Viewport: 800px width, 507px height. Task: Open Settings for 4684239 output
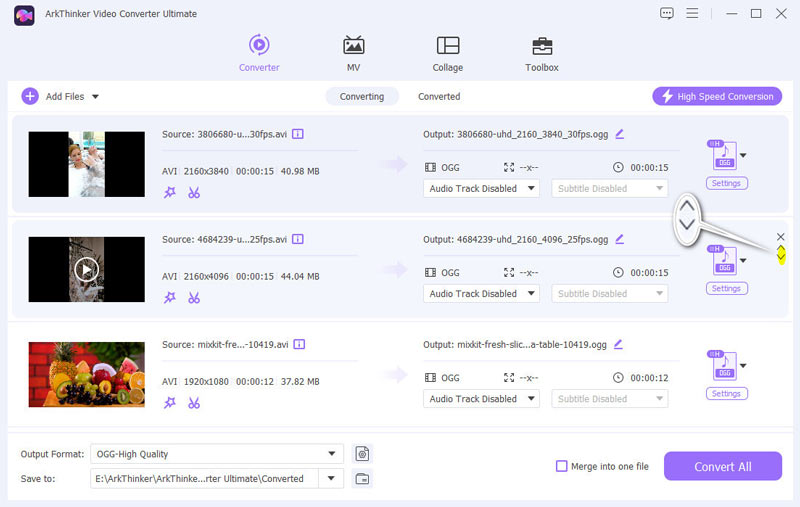pyautogui.click(x=727, y=288)
